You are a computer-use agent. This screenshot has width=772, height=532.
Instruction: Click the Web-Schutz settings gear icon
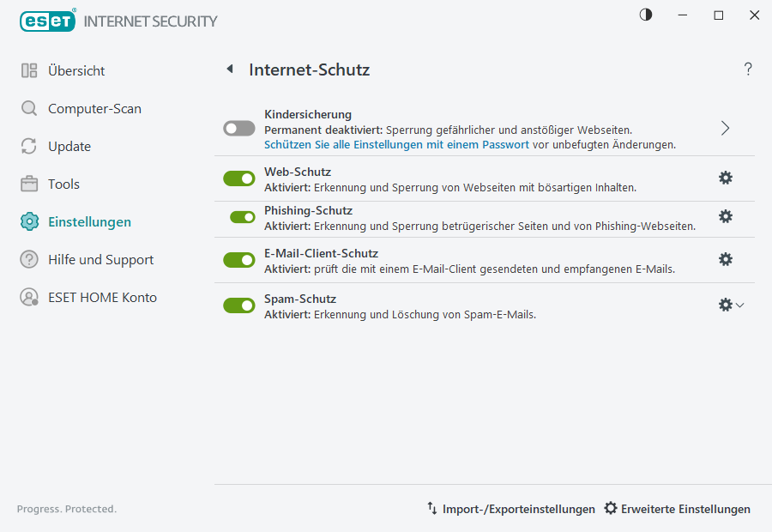(x=726, y=178)
